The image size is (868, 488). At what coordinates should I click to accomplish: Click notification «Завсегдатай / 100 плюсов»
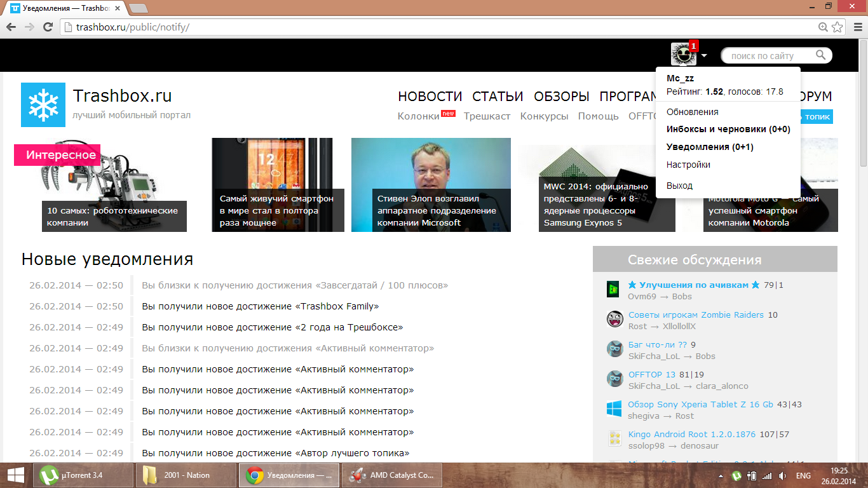coord(295,285)
